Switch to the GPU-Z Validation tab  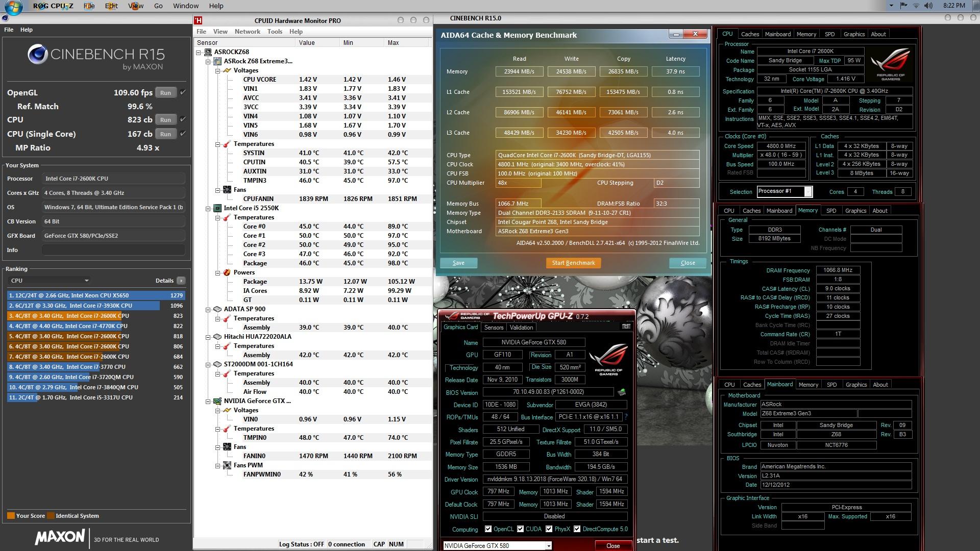point(521,328)
